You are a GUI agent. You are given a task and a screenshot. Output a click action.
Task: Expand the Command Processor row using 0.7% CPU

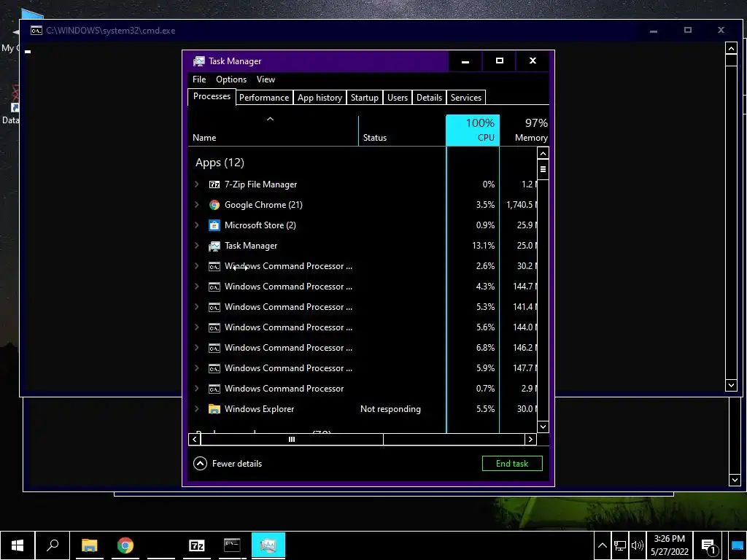coord(197,389)
